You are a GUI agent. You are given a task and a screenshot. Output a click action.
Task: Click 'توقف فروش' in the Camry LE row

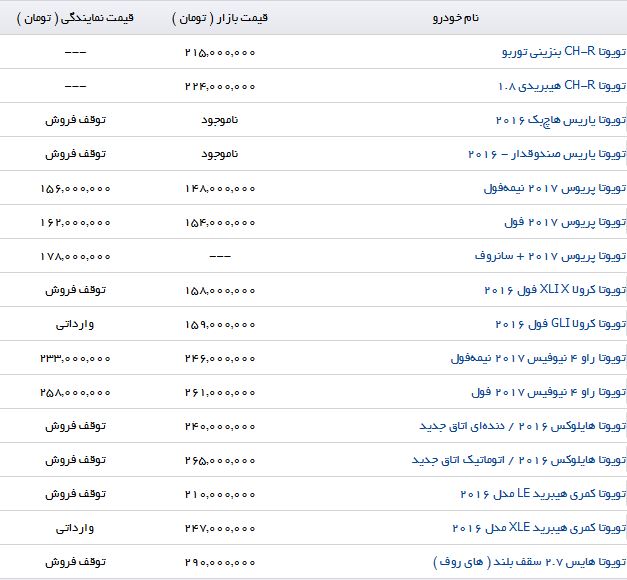pos(75,494)
